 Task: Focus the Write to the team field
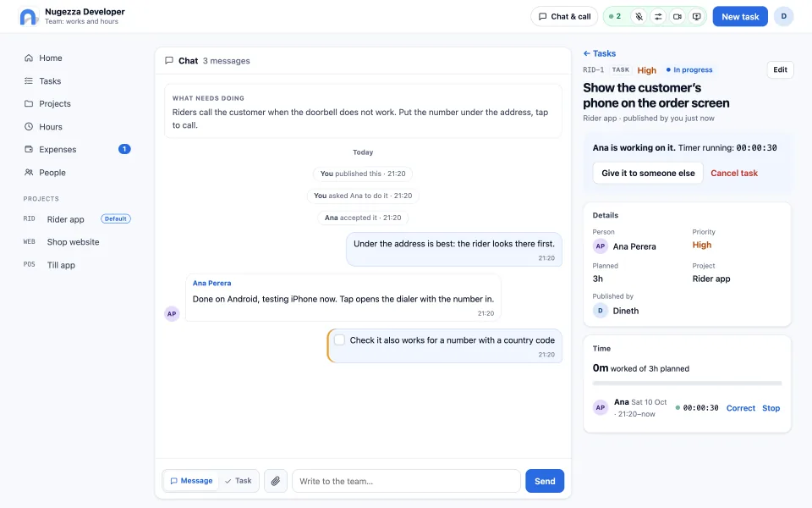point(407,481)
